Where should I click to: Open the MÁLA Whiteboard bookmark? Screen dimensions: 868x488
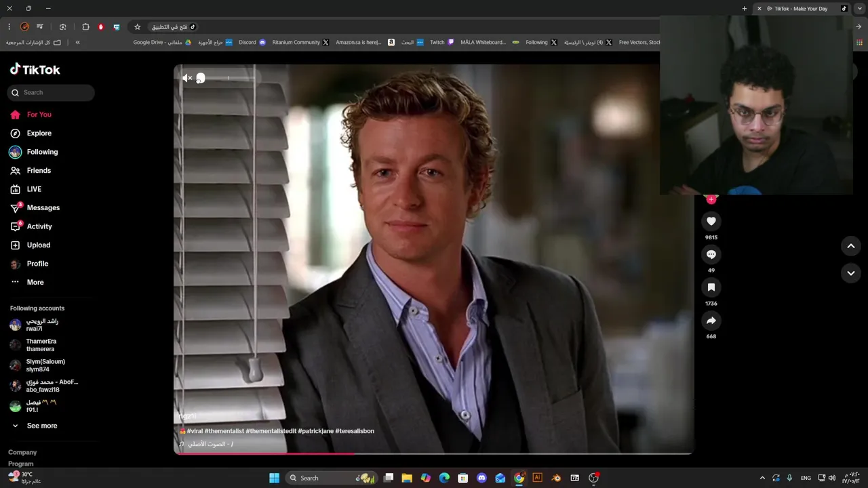tap(490, 42)
